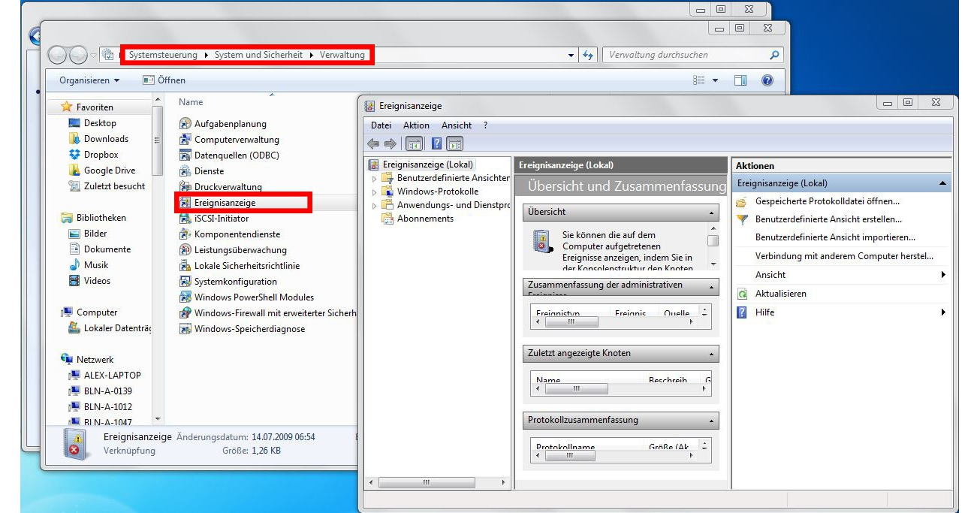This screenshot has height=513, width=980.
Task: Click the Computerverwaltung shortcut icon
Action: coord(185,140)
